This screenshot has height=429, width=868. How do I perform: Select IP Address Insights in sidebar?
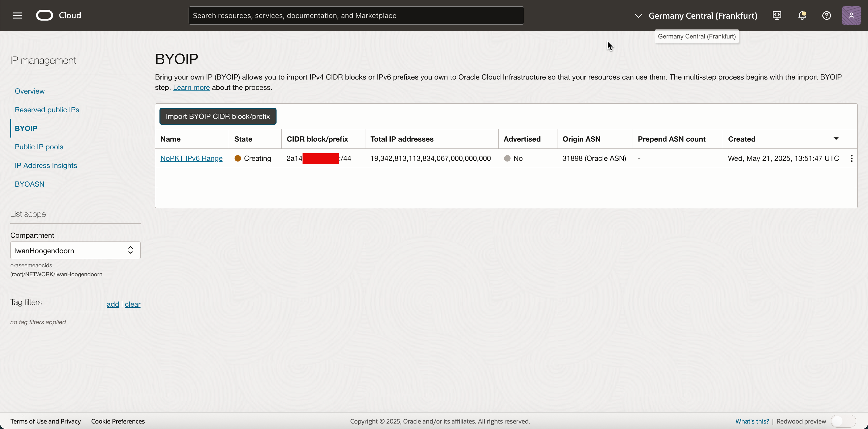pyautogui.click(x=46, y=165)
